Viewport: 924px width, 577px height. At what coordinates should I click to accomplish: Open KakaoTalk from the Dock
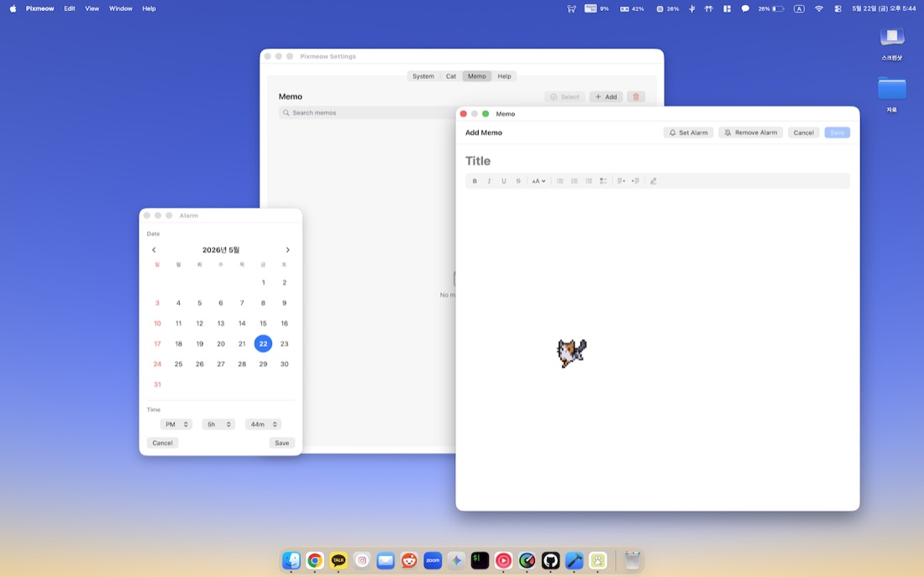(339, 560)
